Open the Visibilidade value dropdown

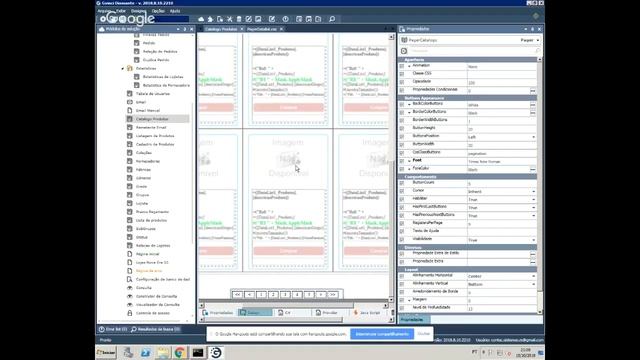(533, 240)
